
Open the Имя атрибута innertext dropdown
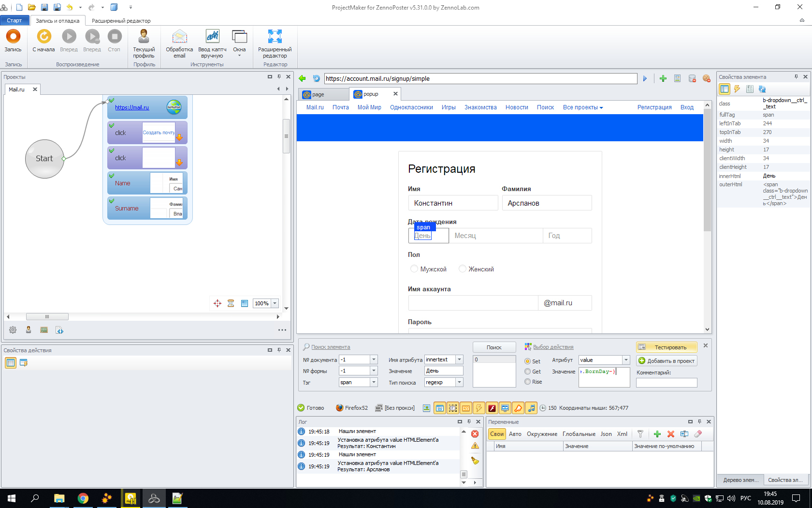[x=460, y=359]
